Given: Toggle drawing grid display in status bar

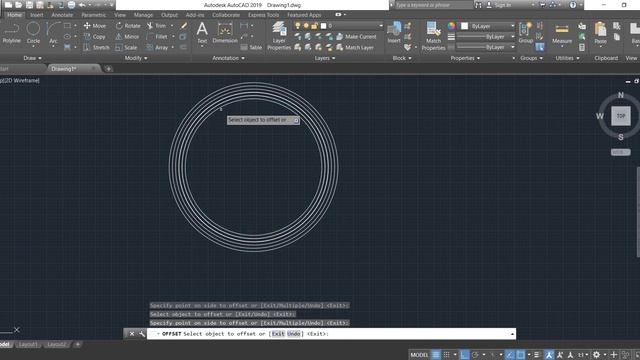Looking at the screenshot, I should click(x=436, y=355).
